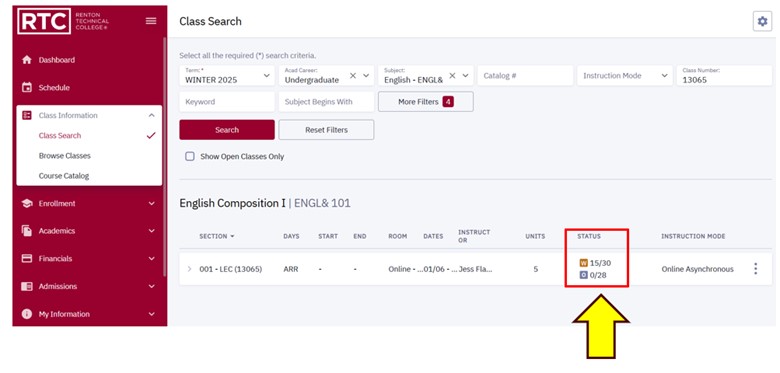Open row actions three-dot menu
The height and width of the screenshot is (373, 780).
[x=755, y=269]
